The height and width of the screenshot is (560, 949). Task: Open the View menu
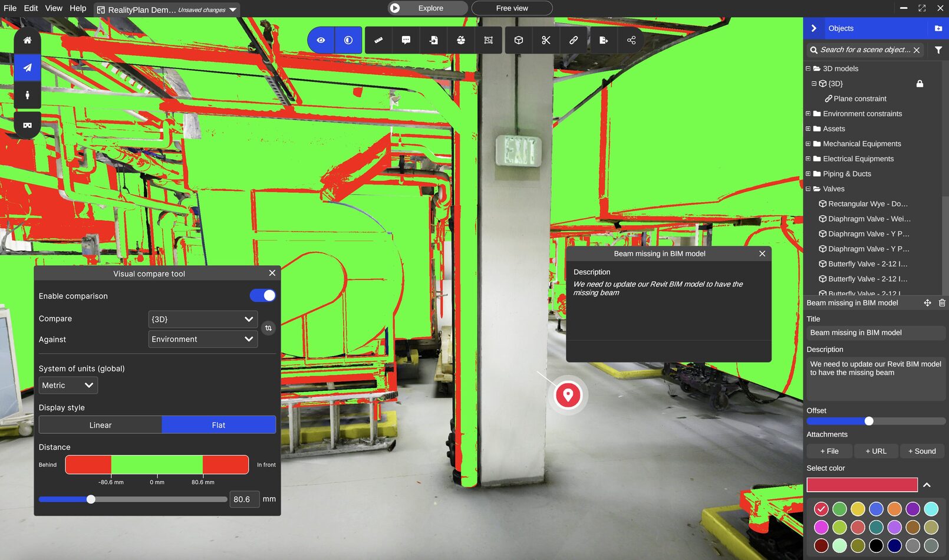(54, 8)
